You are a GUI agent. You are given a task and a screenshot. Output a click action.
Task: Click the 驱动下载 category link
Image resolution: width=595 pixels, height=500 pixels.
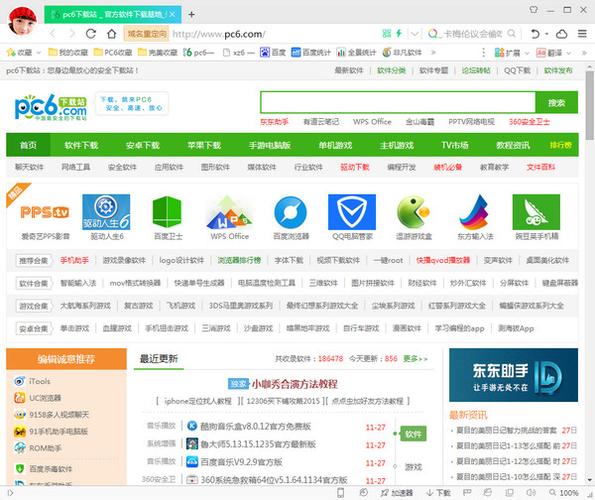click(355, 167)
